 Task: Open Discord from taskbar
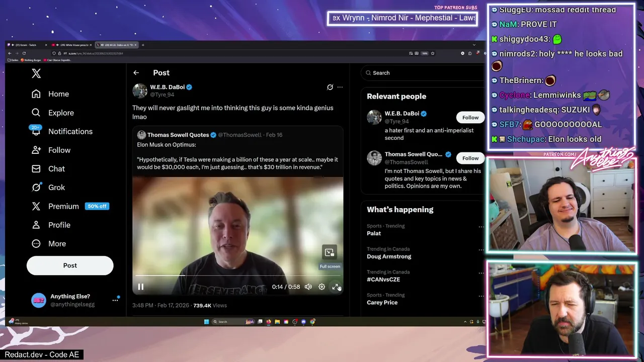pyautogui.click(x=303, y=322)
